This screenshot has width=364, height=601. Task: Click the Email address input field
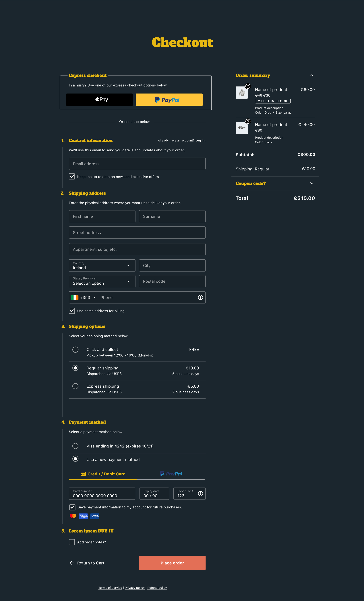137,164
